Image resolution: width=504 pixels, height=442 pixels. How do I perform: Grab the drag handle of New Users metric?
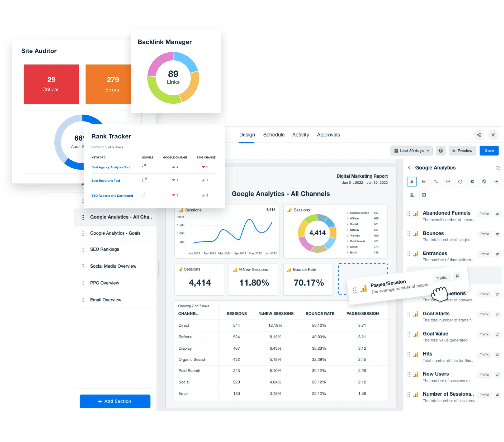click(x=409, y=374)
